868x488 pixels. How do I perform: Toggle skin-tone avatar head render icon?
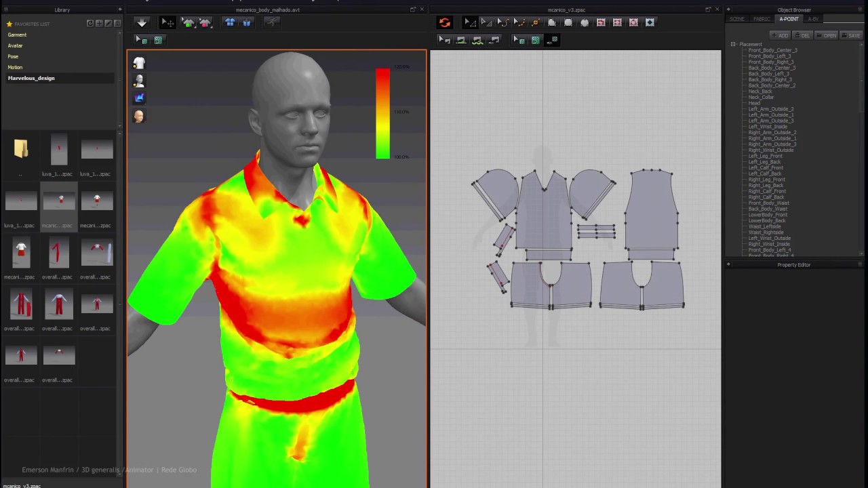tap(139, 116)
